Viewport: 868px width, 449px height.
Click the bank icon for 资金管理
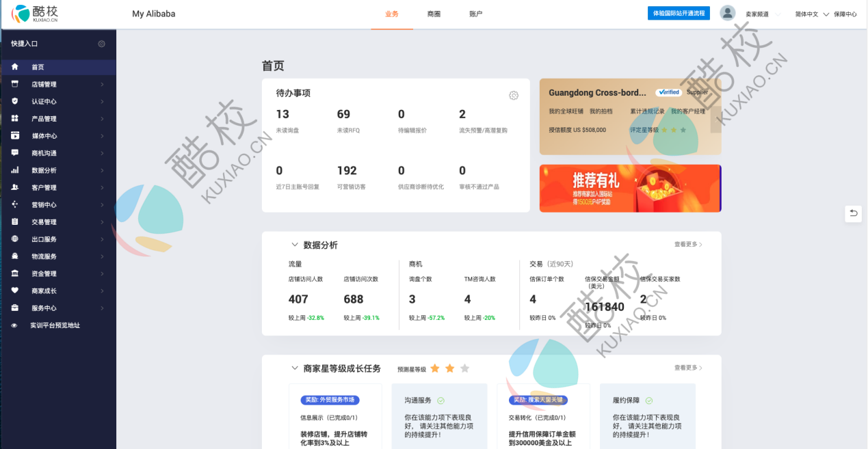(15, 273)
